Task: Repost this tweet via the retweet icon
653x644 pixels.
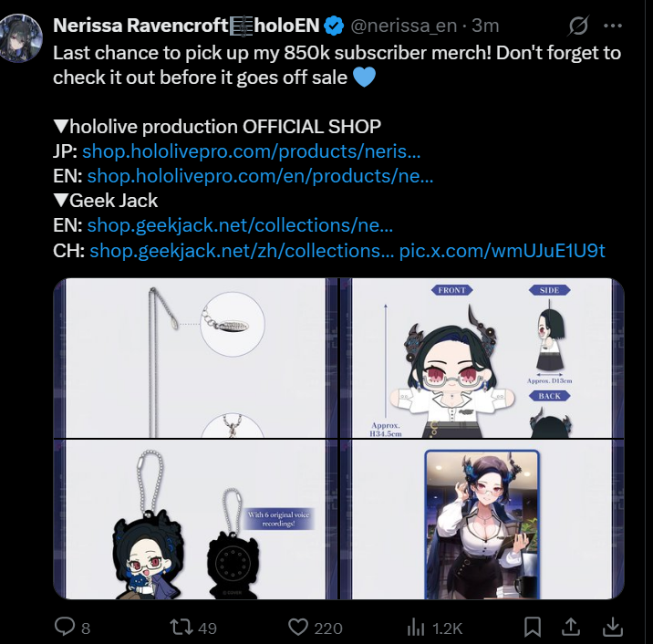Action: (181, 627)
